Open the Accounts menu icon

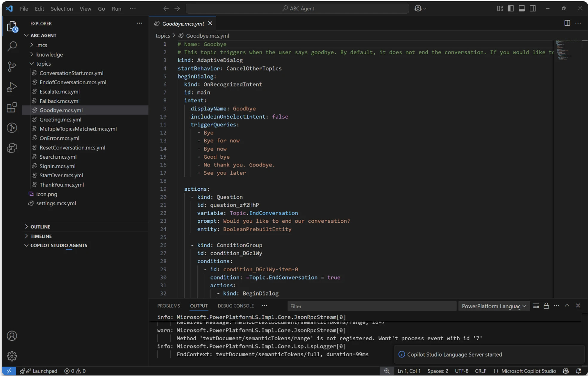[x=12, y=336]
